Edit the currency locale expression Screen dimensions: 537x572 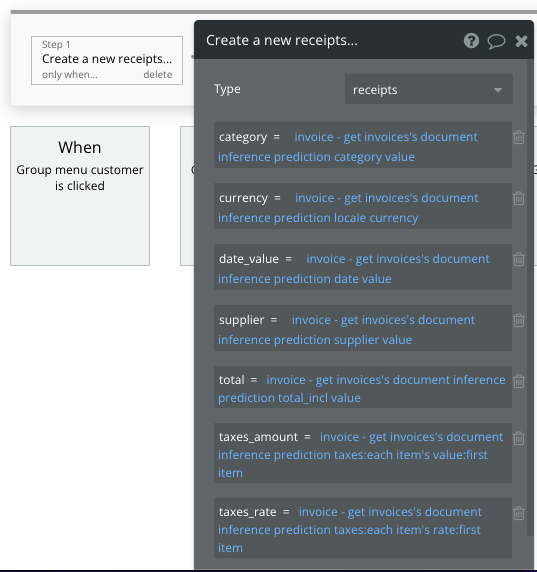tap(348, 208)
